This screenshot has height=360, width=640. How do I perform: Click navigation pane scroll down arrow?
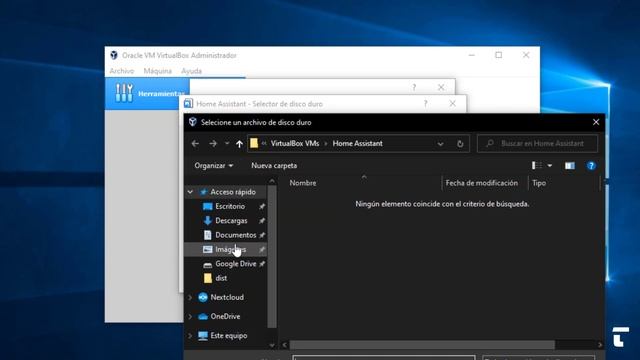tap(272, 345)
